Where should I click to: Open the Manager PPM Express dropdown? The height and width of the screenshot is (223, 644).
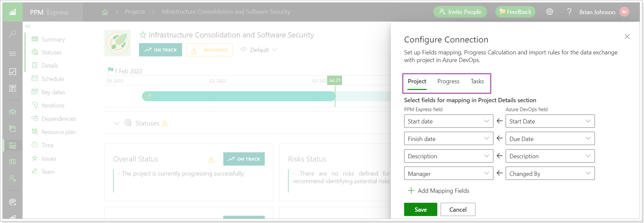(449, 174)
